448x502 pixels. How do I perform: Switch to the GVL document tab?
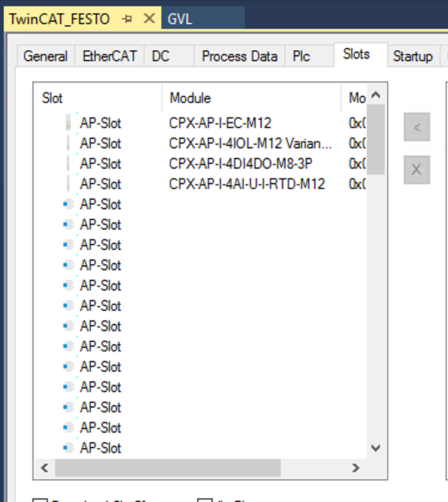(x=203, y=19)
